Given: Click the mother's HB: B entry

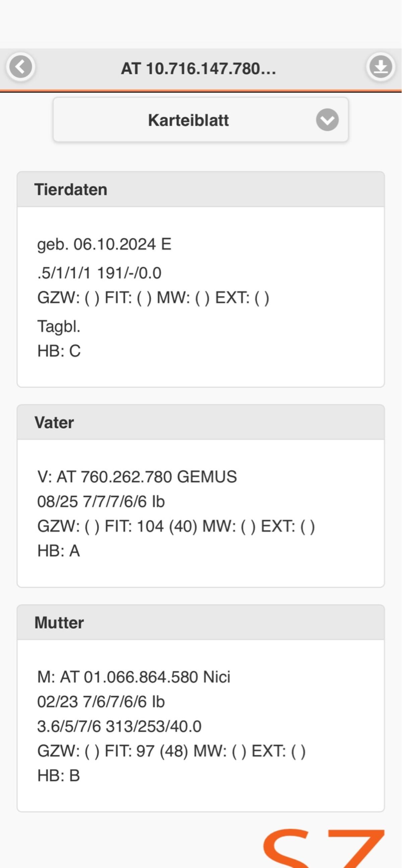Looking at the screenshot, I should coord(58,775).
